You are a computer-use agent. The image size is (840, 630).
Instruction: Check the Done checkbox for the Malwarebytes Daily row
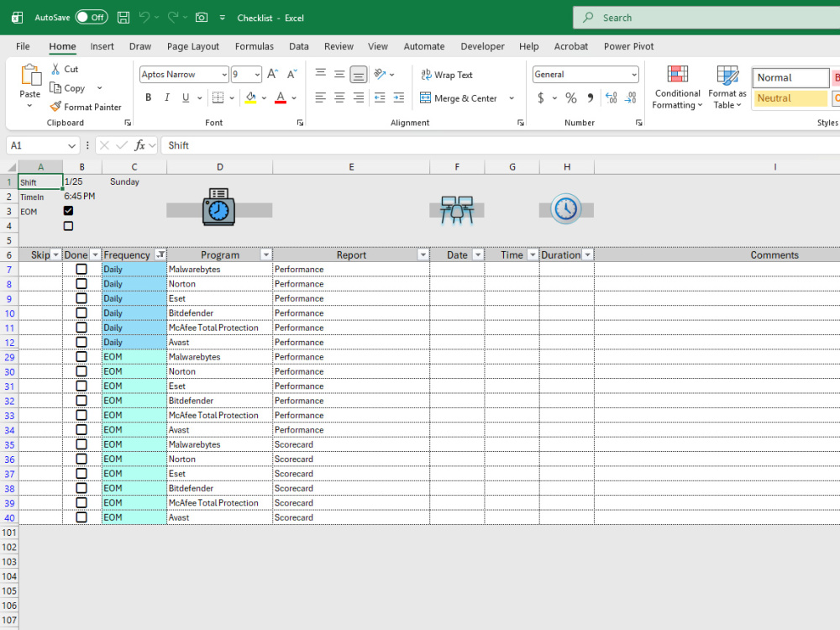click(x=81, y=269)
